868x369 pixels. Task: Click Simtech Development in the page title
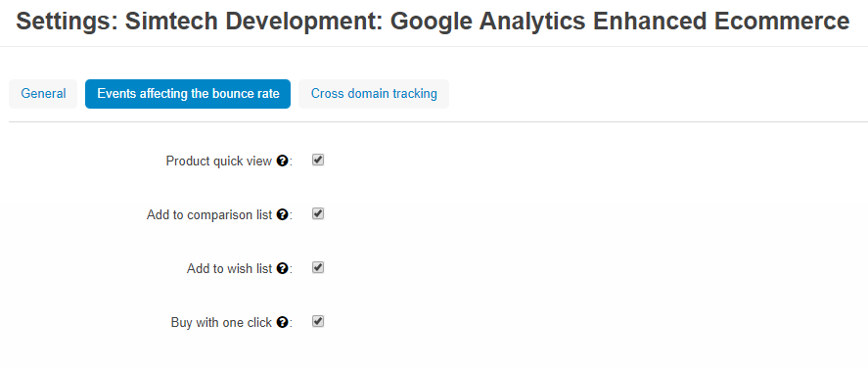pos(253,22)
